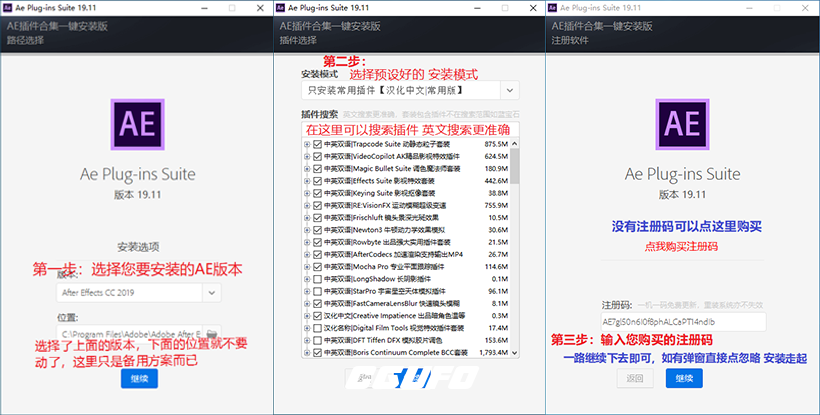Enable the Digital Film Tools checkbox
820x415 pixels.
pos(317,328)
